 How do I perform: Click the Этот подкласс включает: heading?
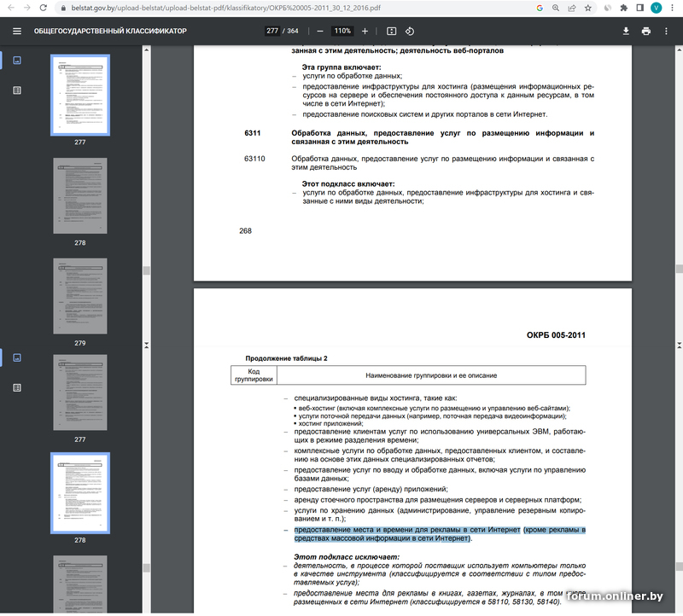click(348, 183)
